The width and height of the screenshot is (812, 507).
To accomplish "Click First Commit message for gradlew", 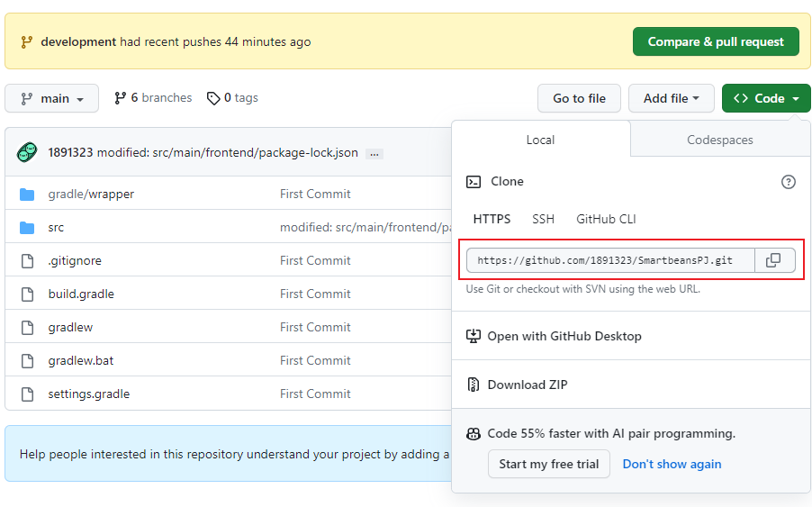I will coord(315,327).
